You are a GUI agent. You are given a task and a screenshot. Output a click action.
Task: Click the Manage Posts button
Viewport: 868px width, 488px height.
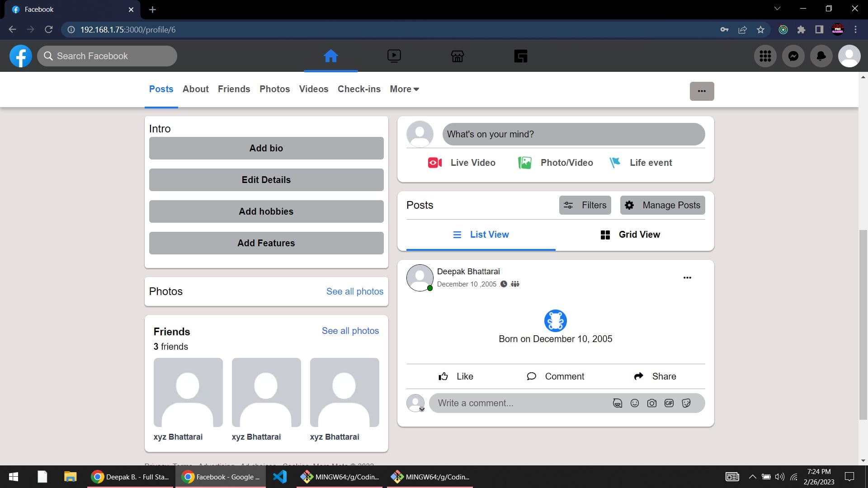[x=662, y=205]
